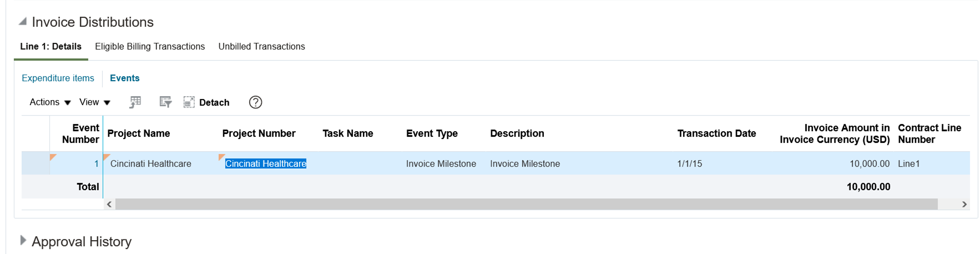Click event number 1 link

[96, 164]
